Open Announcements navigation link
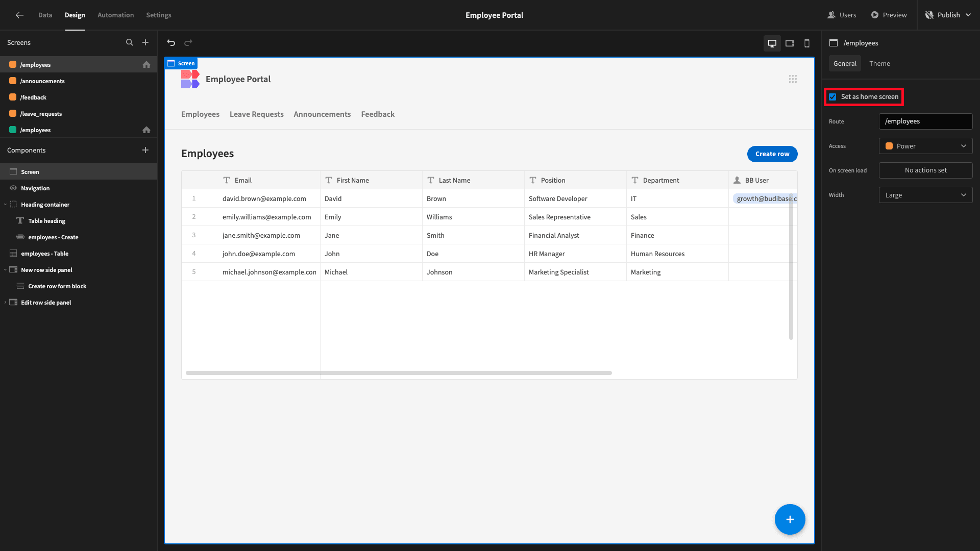Viewport: 980px width, 551px height. click(x=322, y=114)
